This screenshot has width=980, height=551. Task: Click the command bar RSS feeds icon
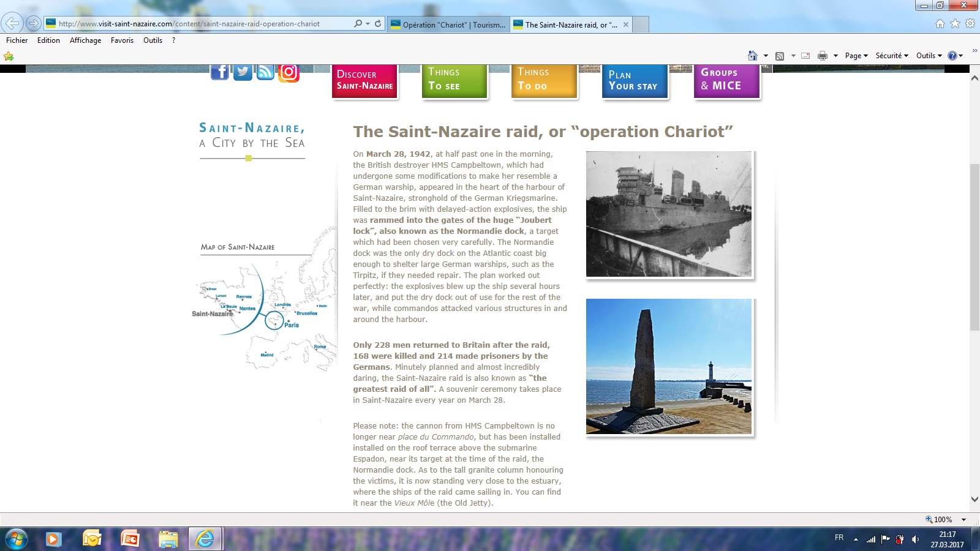coord(780,56)
